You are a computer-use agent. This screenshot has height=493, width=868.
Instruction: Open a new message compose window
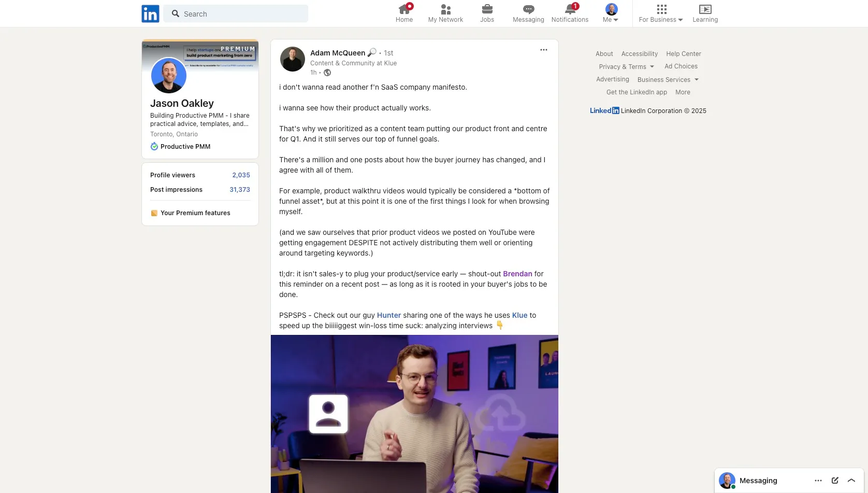tap(834, 481)
